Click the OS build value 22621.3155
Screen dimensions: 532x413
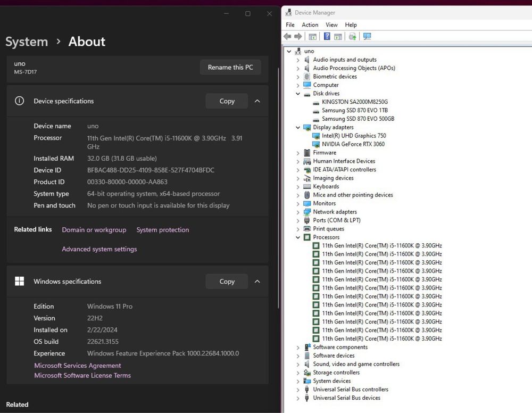click(103, 342)
